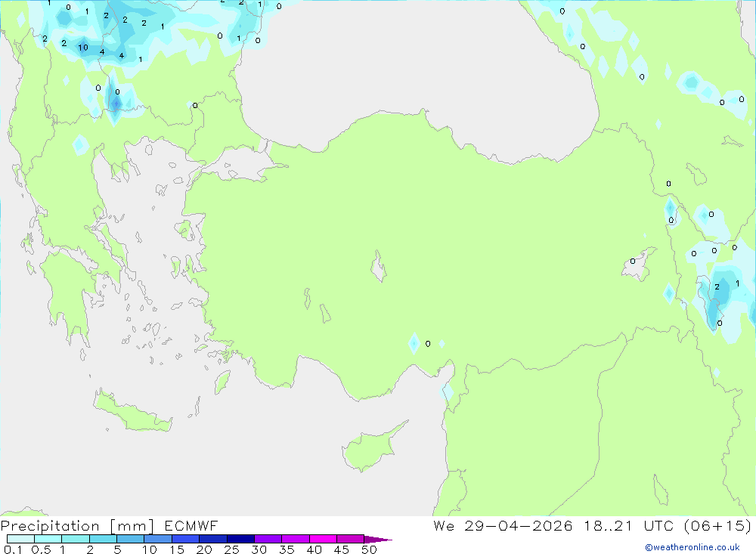Click the "10" precipitation value on the map

point(83,48)
